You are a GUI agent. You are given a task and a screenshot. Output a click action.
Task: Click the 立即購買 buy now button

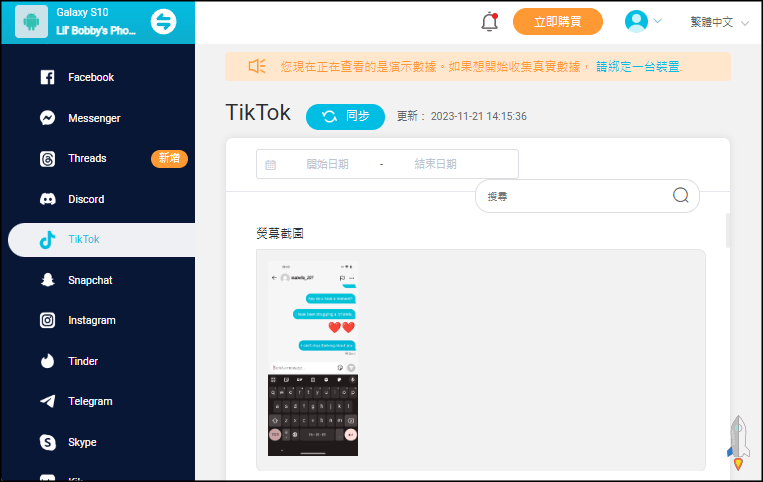pyautogui.click(x=558, y=21)
